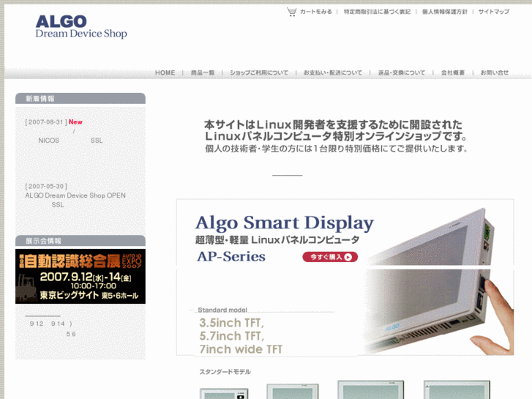Open the second standard model product thumbnail
Image resolution: width=532 pixels, height=399 pixels.
click(x=293, y=391)
